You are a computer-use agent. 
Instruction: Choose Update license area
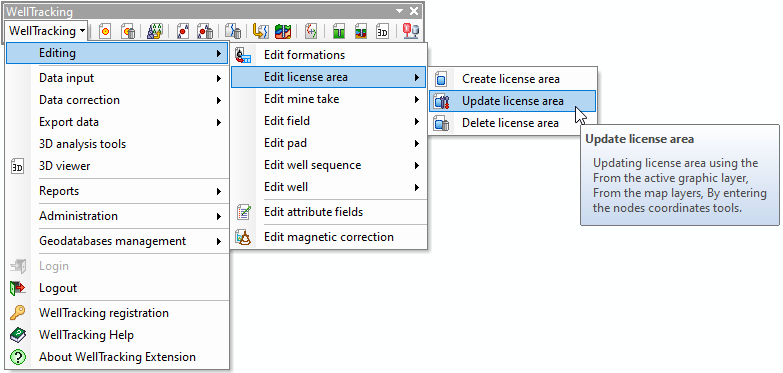(x=512, y=101)
